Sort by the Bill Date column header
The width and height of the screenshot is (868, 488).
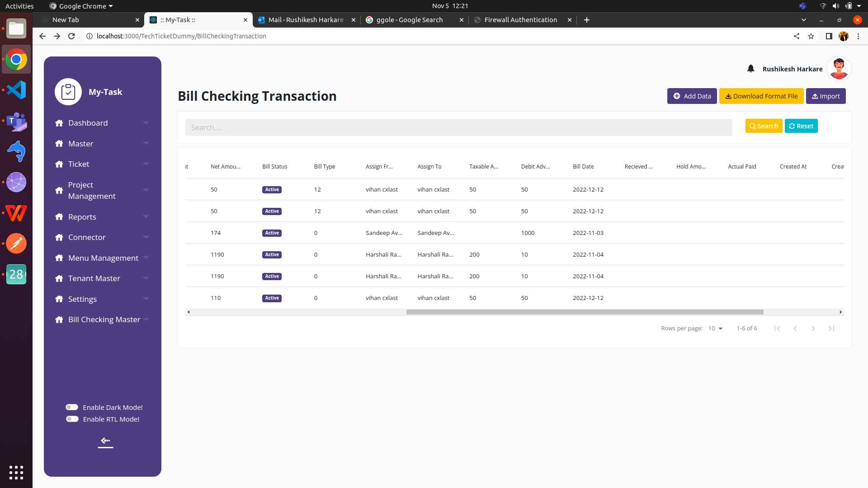coord(583,167)
